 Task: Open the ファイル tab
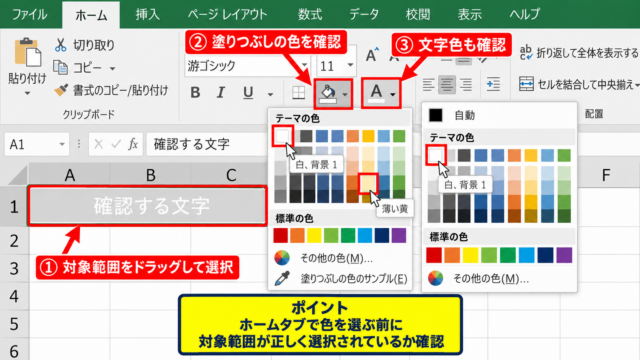(29, 15)
